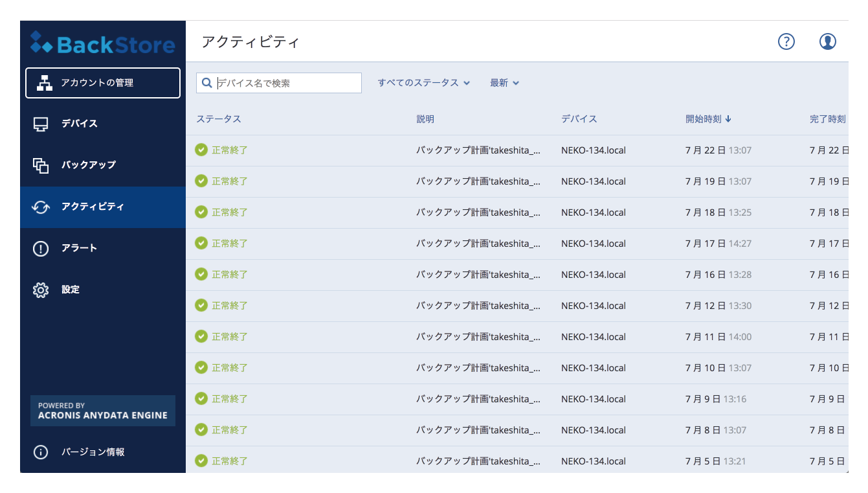Click NEKO-134.local in 7月10日 row
The image size is (868, 493).
pos(594,368)
